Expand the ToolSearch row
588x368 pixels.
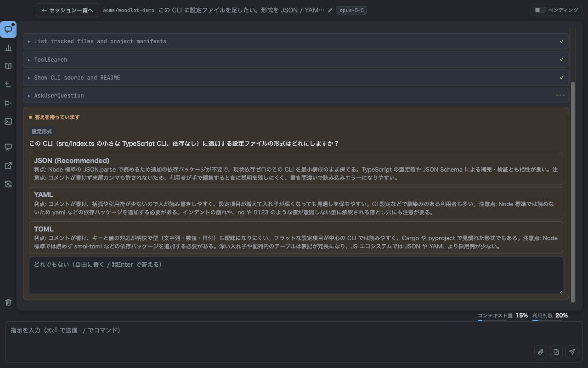296,60
